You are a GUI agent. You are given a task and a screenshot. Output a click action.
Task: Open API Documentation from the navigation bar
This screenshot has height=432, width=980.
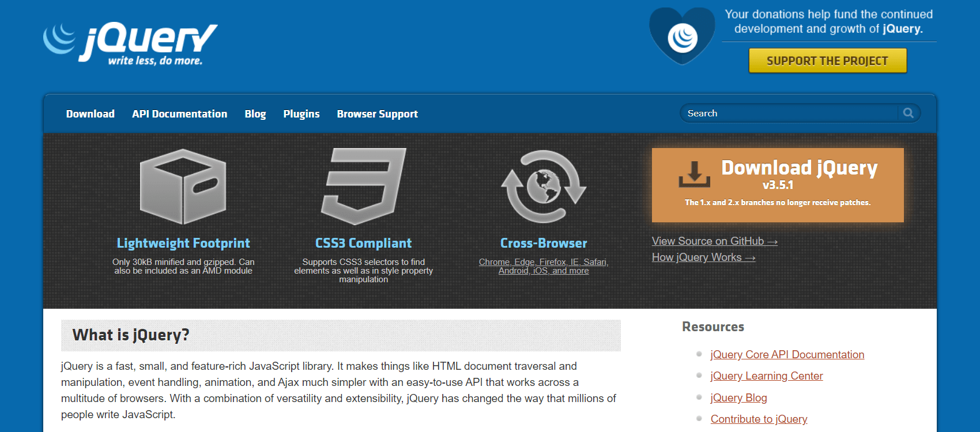click(179, 114)
